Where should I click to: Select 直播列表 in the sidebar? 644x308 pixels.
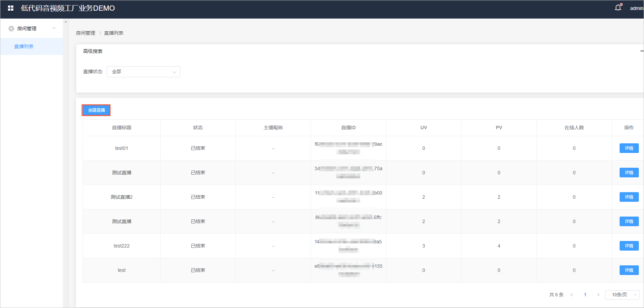31,46
